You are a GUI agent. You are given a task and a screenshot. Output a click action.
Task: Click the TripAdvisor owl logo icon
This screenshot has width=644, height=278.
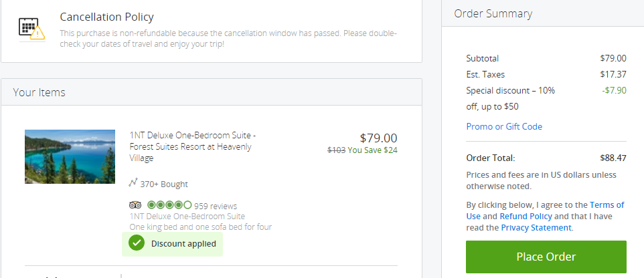[x=135, y=204]
